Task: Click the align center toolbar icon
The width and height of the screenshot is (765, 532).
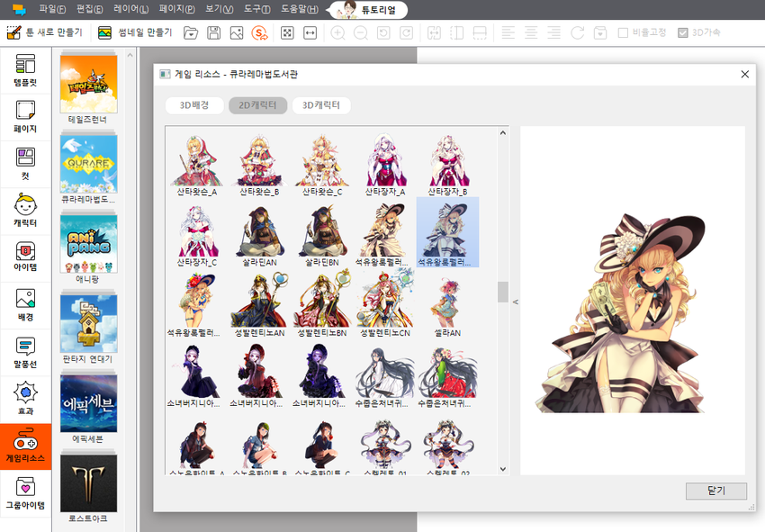Action: pyautogui.click(x=531, y=32)
